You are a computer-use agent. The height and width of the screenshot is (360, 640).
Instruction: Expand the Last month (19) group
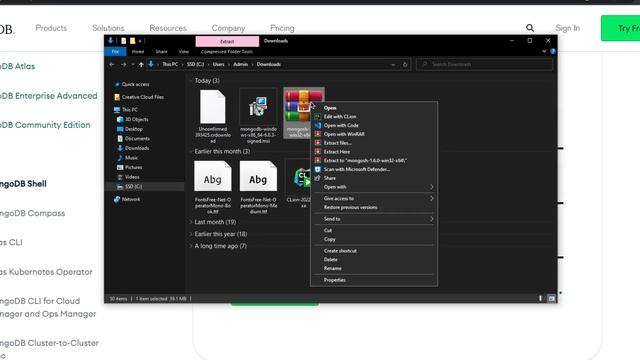(191, 222)
